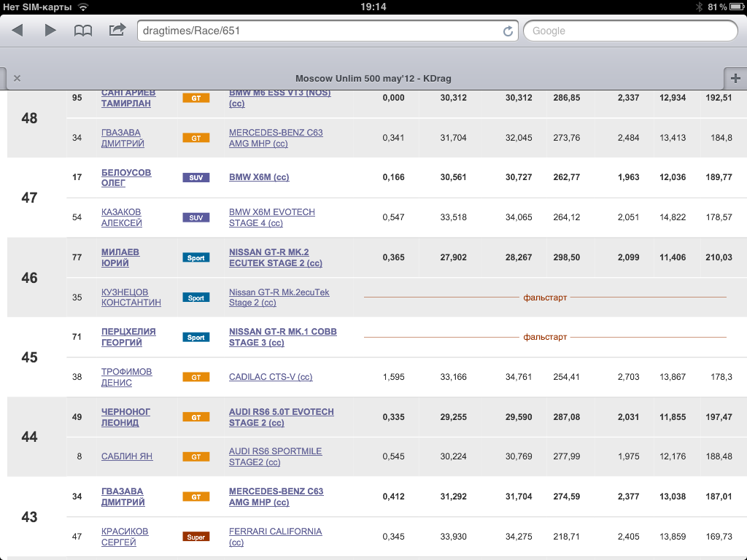
Task: Open Nissan GT-R Mk.2ecuTek Stage 2 link
Action: point(279,297)
